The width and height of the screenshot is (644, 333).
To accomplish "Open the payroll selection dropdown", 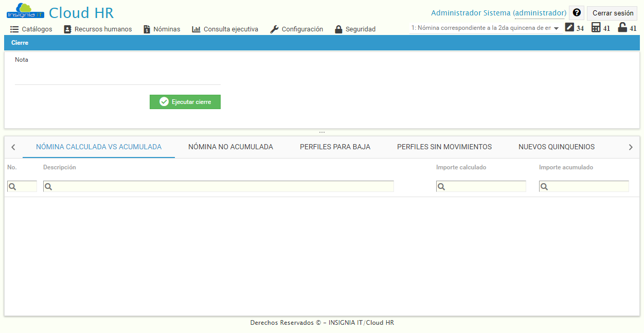I will [x=557, y=29].
